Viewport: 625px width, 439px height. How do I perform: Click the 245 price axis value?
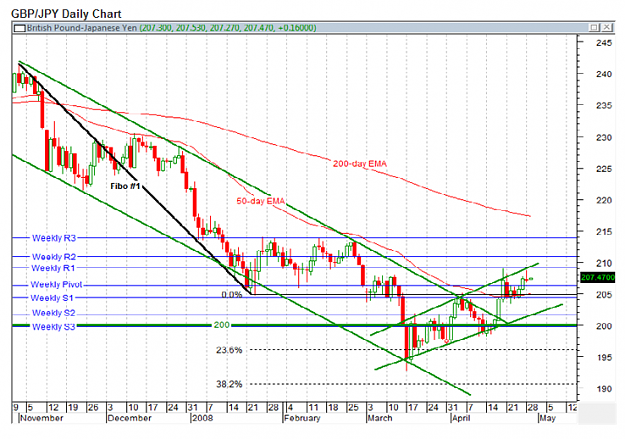click(x=603, y=43)
